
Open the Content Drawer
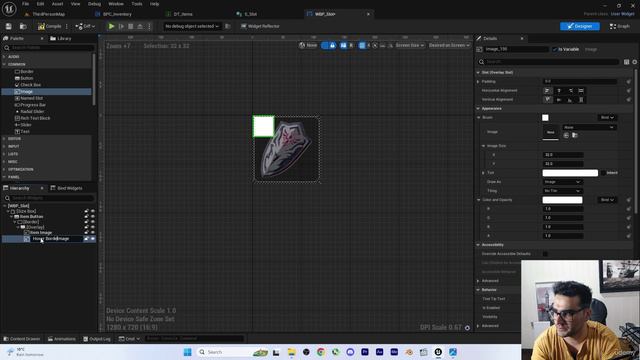(22, 339)
